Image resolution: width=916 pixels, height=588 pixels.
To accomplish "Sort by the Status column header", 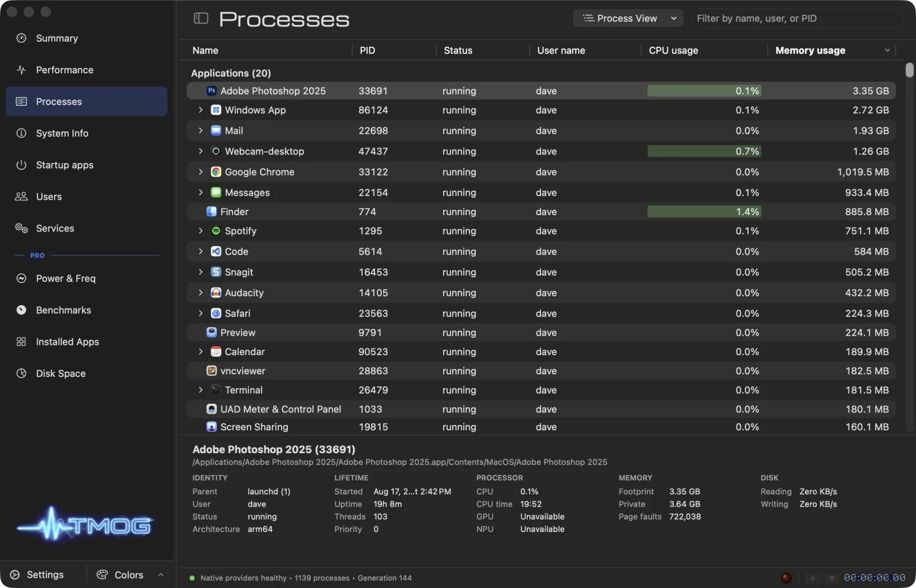I will click(458, 50).
